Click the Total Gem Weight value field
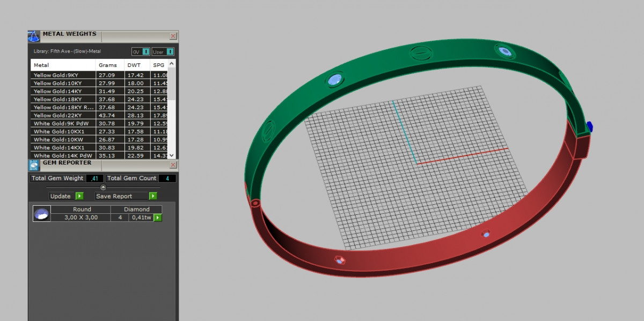This screenshot has height=321, width=644. [x=95, y=178]
